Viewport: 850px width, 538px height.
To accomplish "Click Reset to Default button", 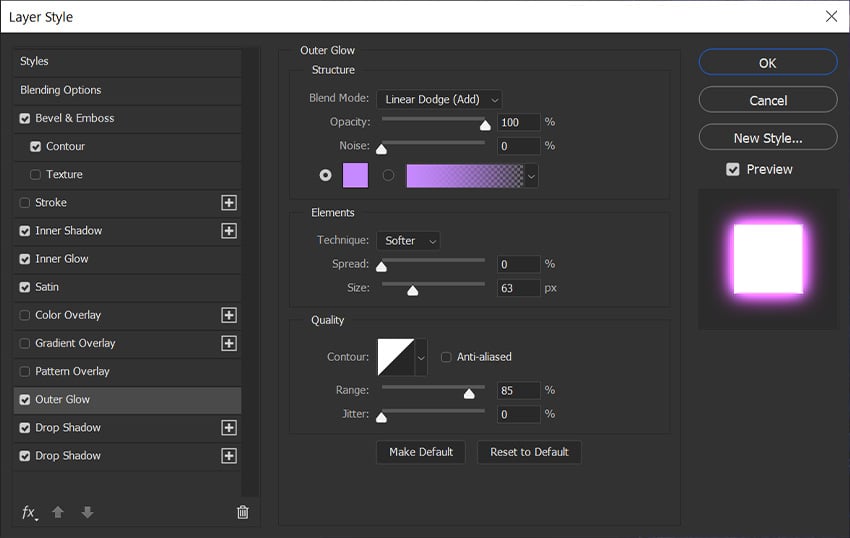I will pos(529,452).
